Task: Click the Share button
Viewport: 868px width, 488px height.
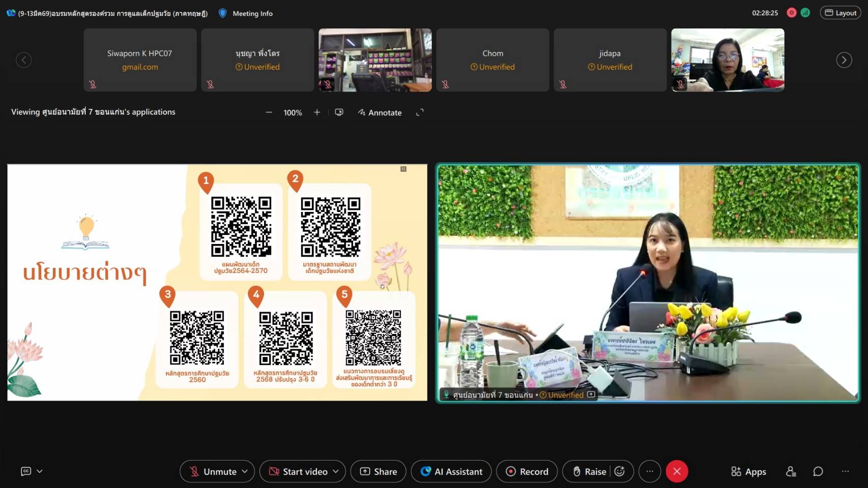Action: (x=378, y=472)
